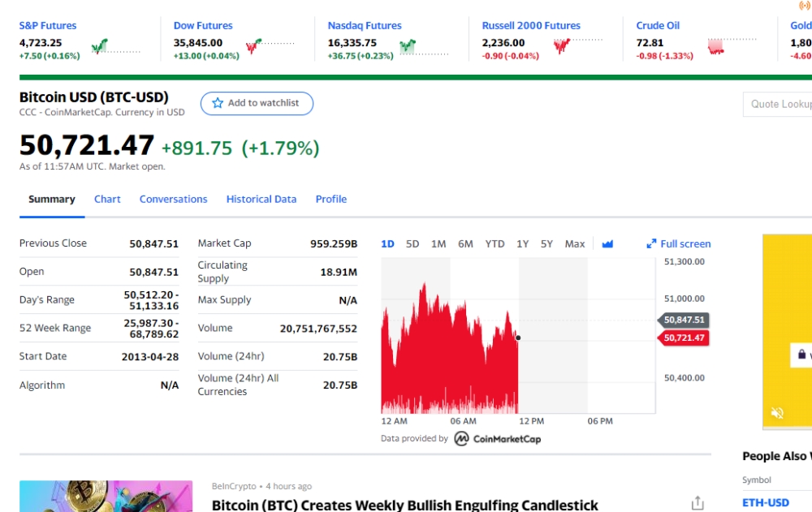Click the Day's Range label
This screenshot has width=812, height=512.
pyautogui.click(x=46, y=299)
